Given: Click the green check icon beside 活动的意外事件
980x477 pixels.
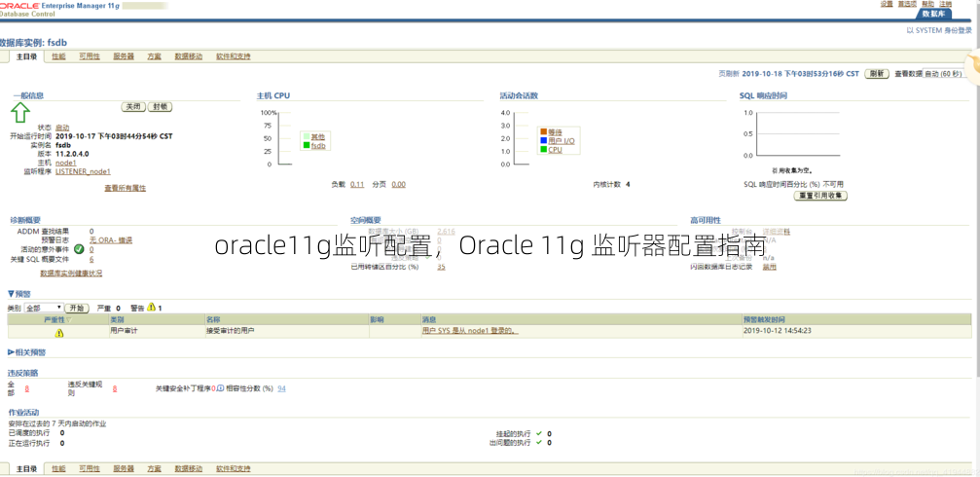Looking at the screenshot, I should (79, 249).
